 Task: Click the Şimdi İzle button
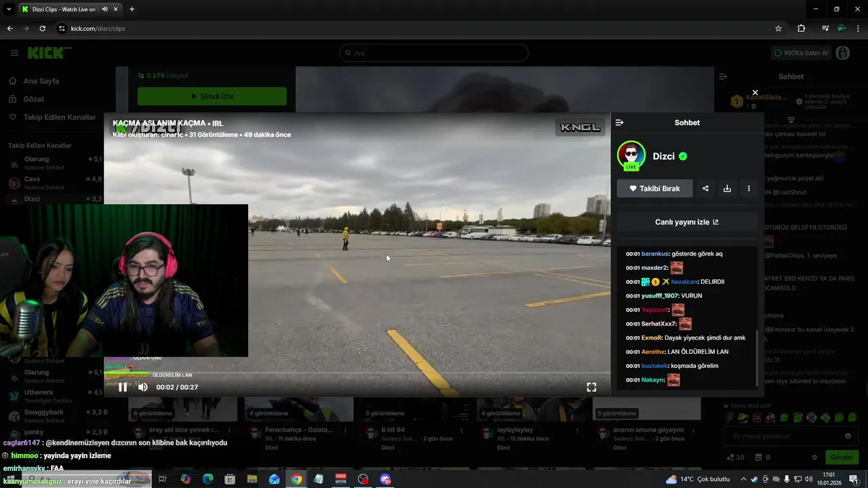click(x=212, y=96)
